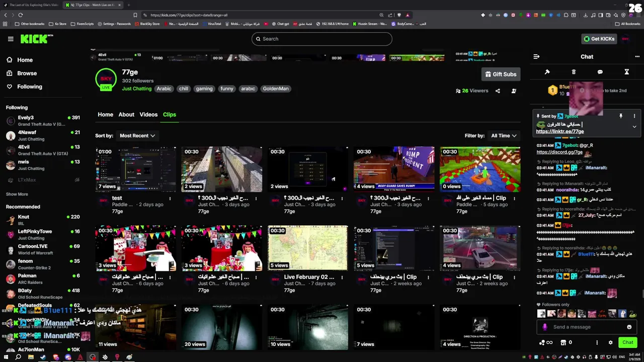Open chat settings gear icon

[x=610, y=342]
